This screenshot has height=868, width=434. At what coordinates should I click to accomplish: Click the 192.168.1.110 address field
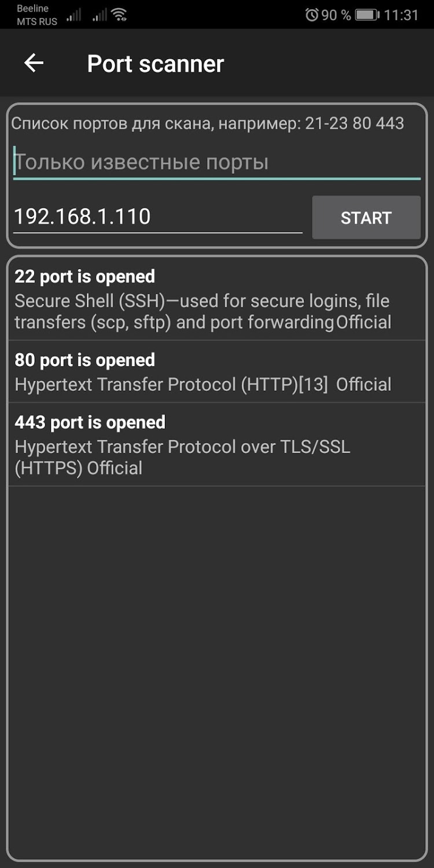click(x=157, y=217)
